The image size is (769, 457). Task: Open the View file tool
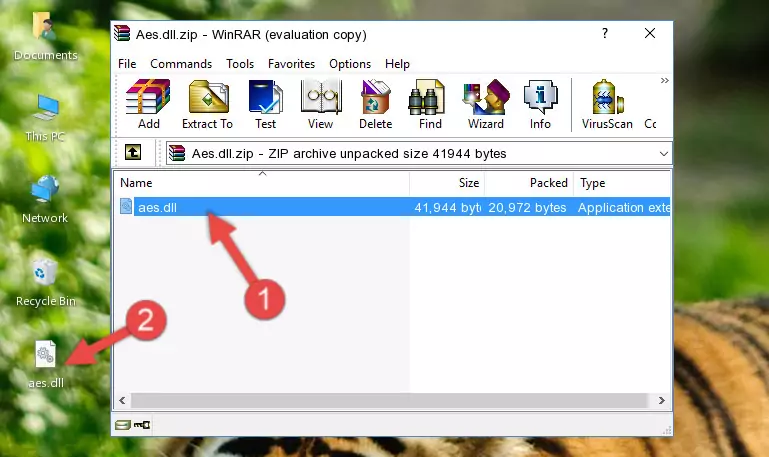tap(321, 104)
